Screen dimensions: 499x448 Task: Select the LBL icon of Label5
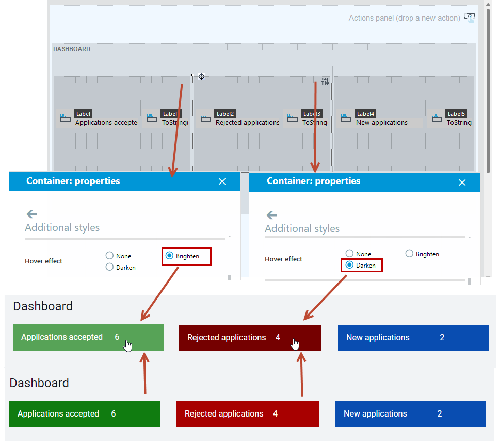437,118
